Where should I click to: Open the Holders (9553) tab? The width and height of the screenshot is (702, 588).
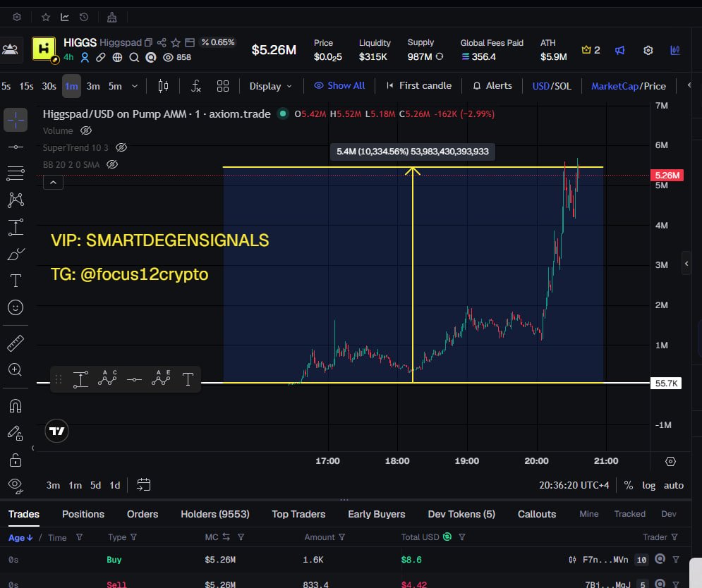pos(215,514)
